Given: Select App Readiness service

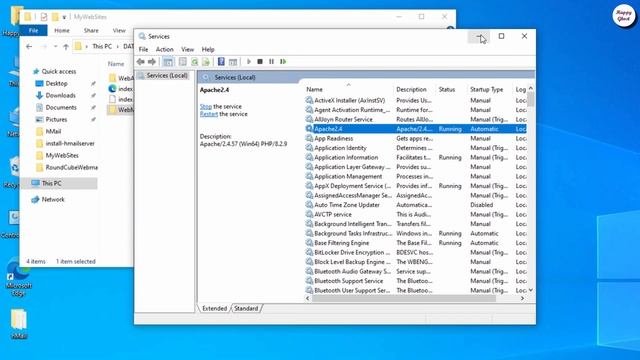Looking at the screenshot, I should tap(416, 138).
